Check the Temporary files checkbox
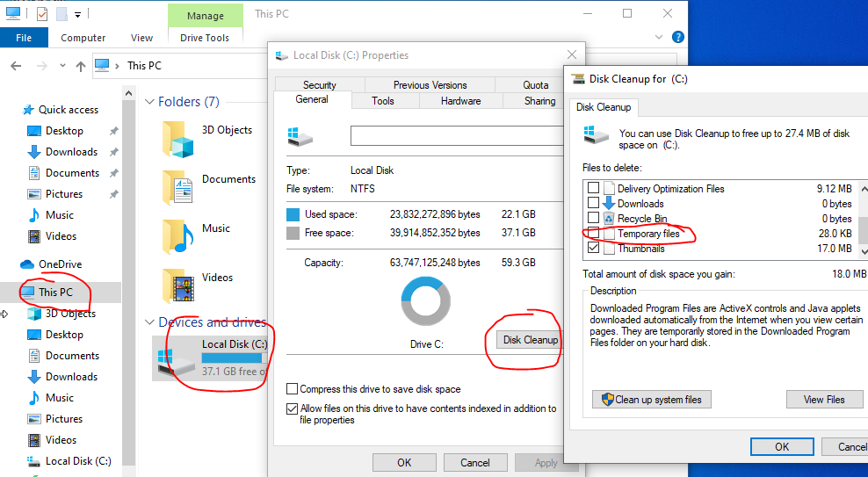 coord(593,233)
